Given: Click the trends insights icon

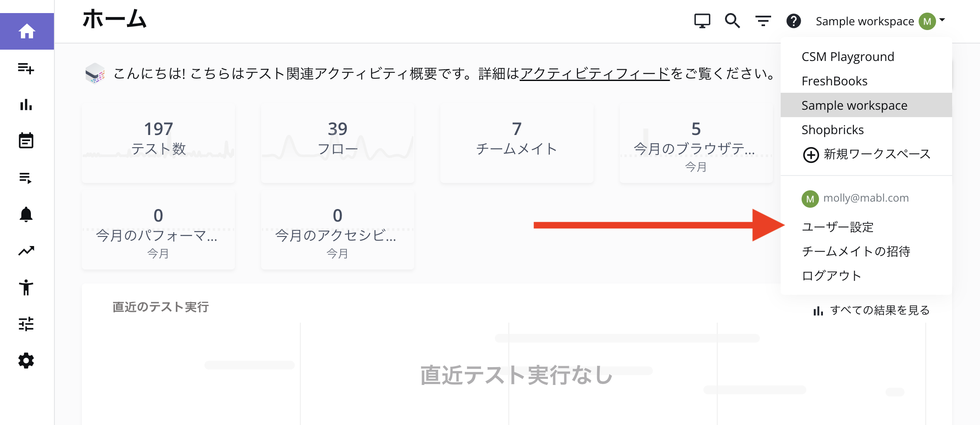Looking at the screenshot, I should tap(27, 251).
